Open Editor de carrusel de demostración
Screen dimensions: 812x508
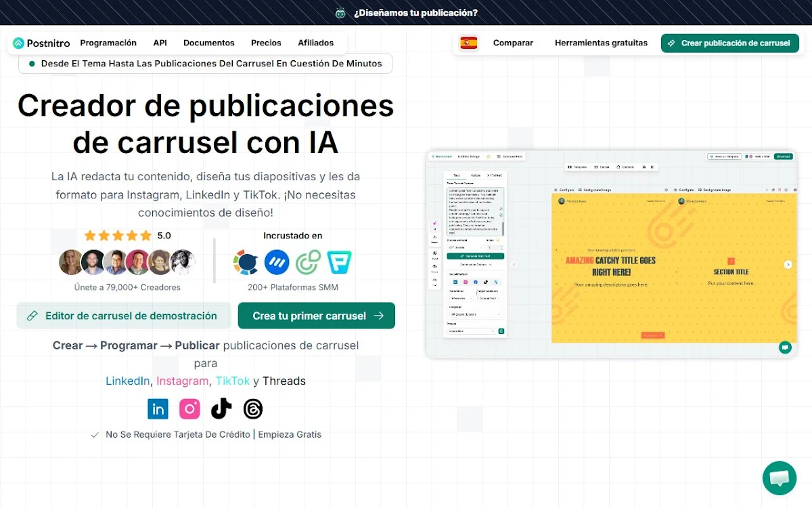pyautogui.click(x=124, y=316)
